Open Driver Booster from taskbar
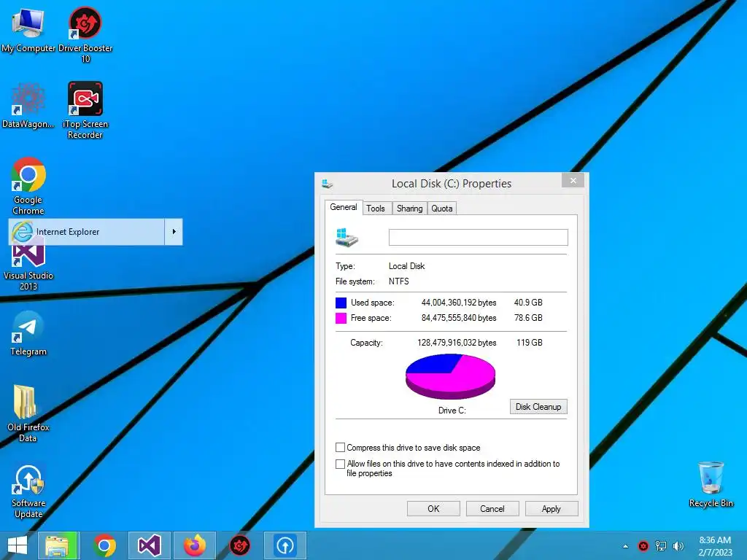The image size is (747, 560). 239,545
